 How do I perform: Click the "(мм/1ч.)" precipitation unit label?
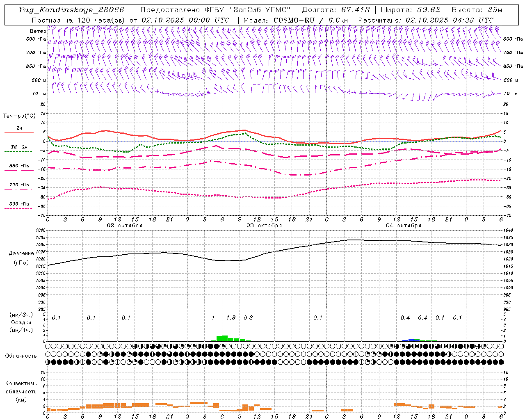point(21,330)
